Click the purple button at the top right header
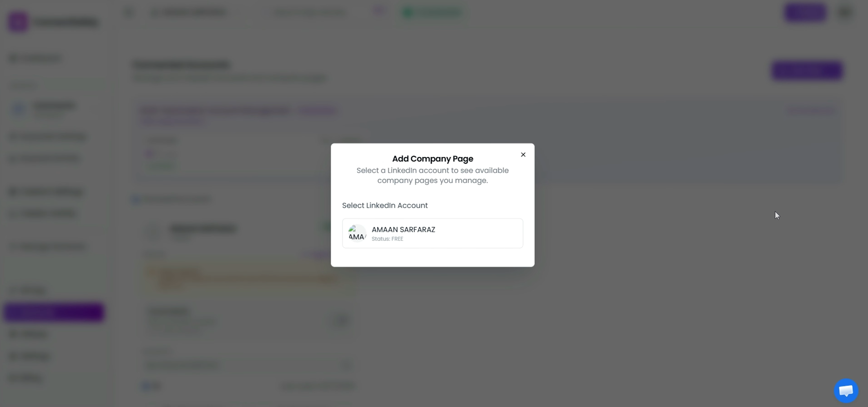Viewport: 868px width, 407px height. point(805,12)
